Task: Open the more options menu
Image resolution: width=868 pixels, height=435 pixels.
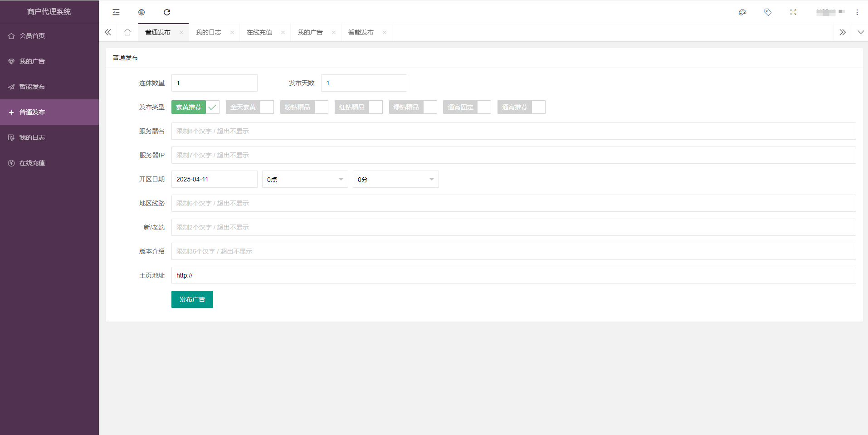Action: 857,12
